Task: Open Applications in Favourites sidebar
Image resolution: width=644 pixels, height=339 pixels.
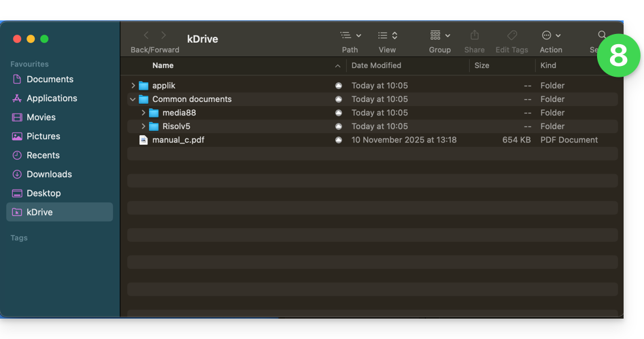Action: point(52,98)
